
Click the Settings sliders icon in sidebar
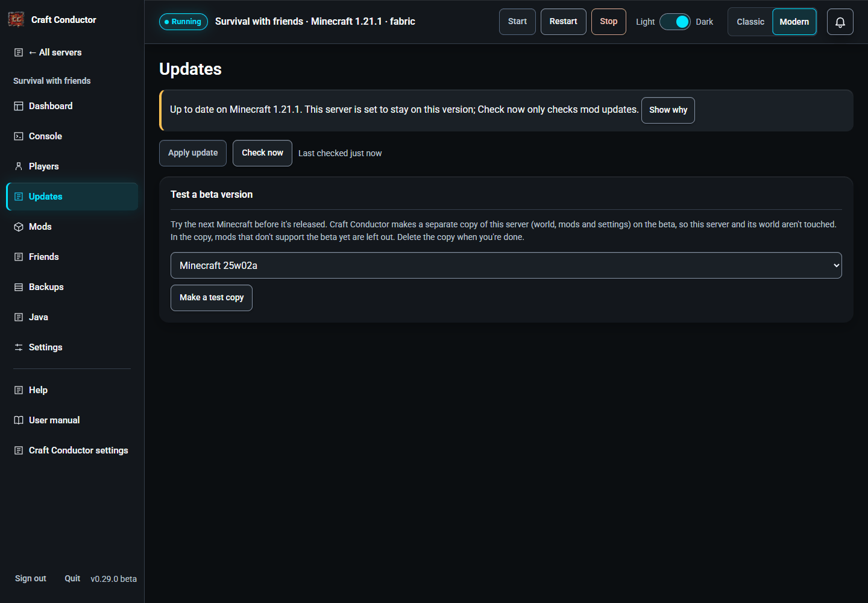[x=19, y=347]
